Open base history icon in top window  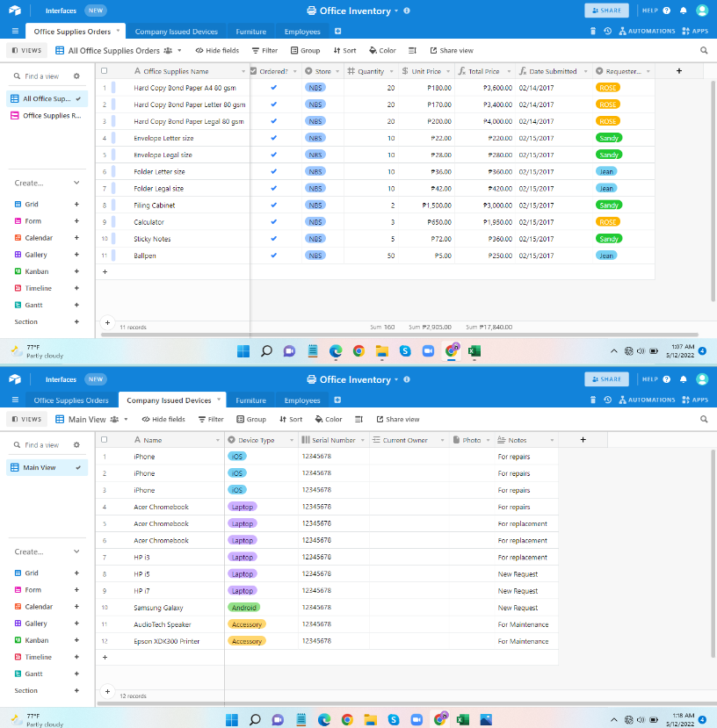pyautogui.click(x=607, y=31)
